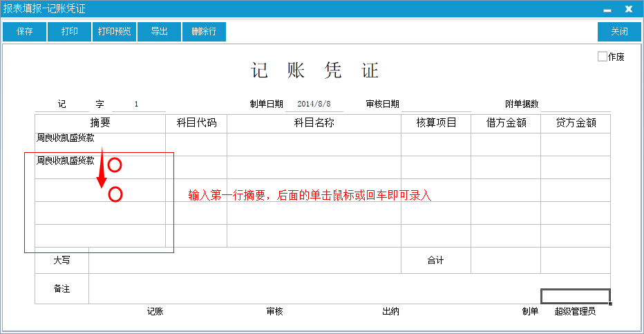Click the voucher number field showing 1

(139, 104)
